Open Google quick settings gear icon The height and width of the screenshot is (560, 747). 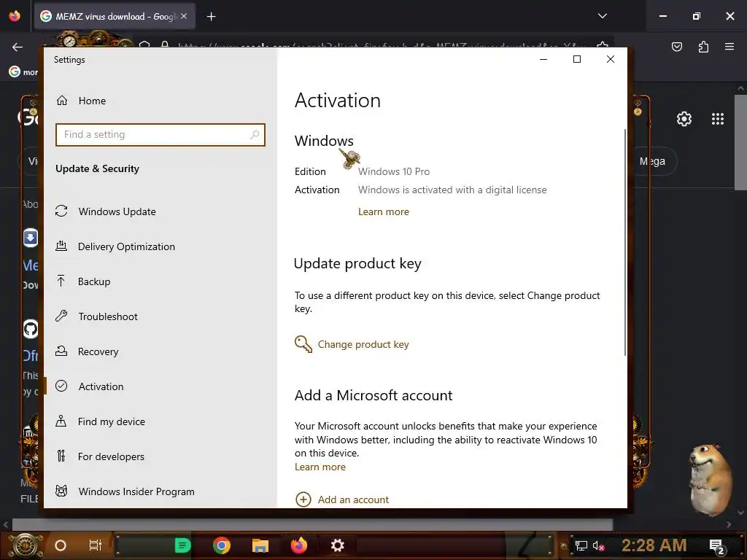[x=684, y=119]
